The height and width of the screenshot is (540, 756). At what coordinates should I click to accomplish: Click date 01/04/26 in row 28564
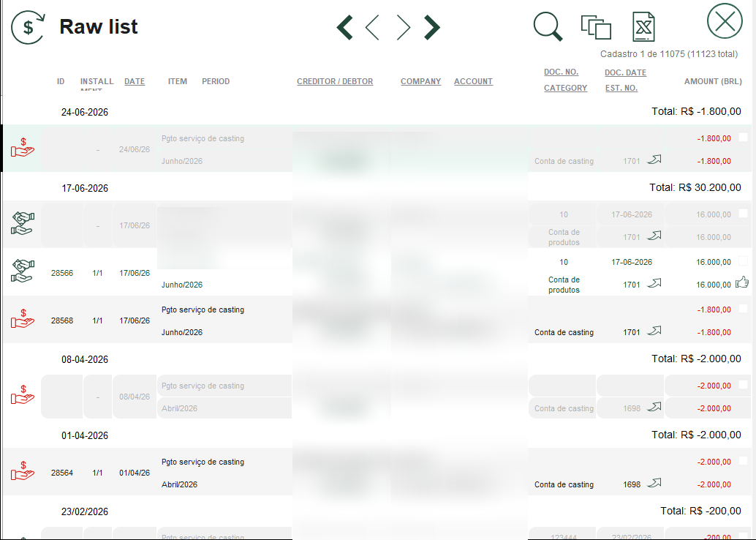tap(135, 473)
